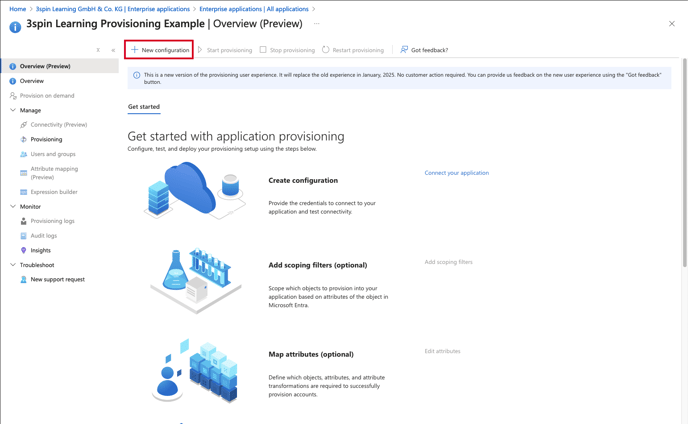Click the Insights lightbulb icon
Viewport: 688px width, 424px height.
(24, 250)
